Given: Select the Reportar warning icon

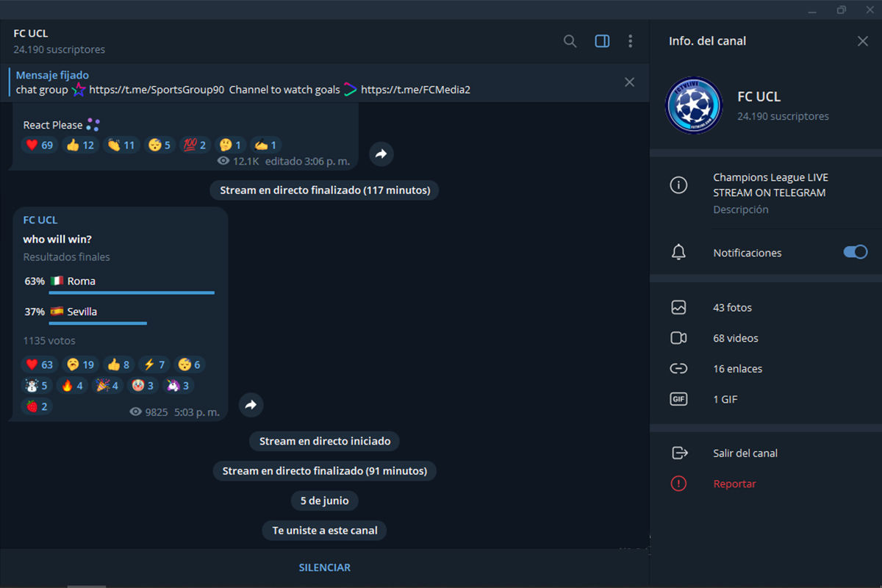Looking at the screenshot, I should tap(678, 483).
